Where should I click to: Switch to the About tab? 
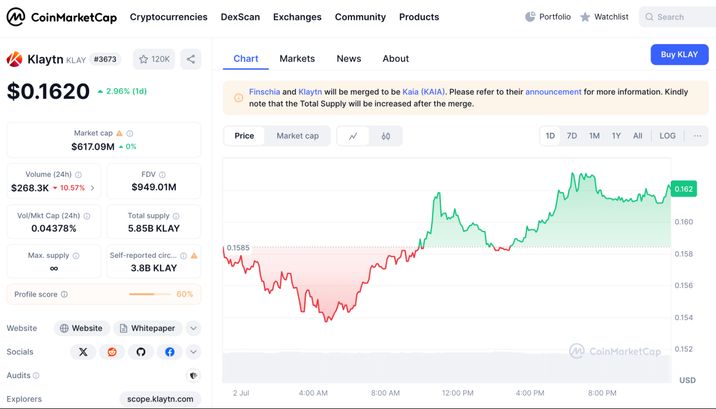pyautogui.click(x=396, y=59)
